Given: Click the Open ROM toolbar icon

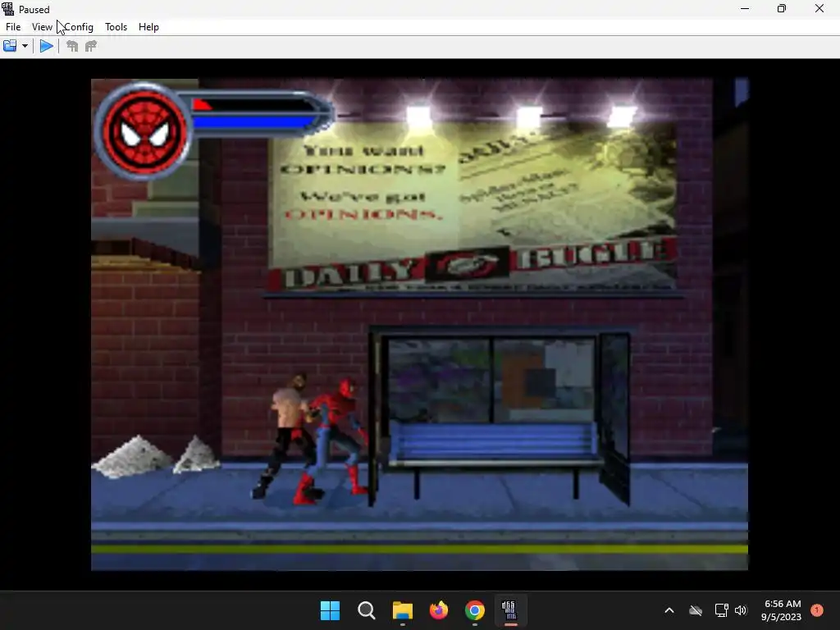Looking at the screenshot, I should tap(10, 46).
